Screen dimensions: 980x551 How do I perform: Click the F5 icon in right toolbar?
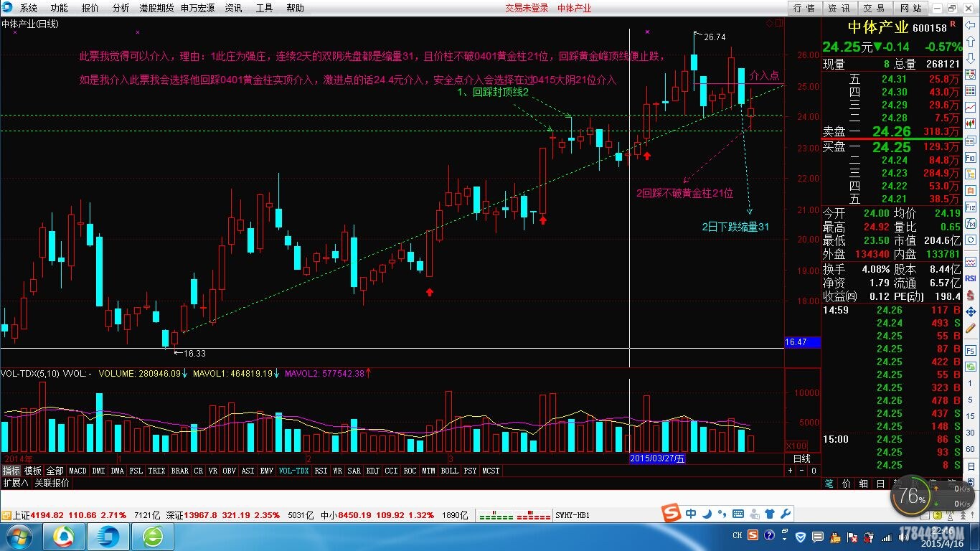pos(970,350)
